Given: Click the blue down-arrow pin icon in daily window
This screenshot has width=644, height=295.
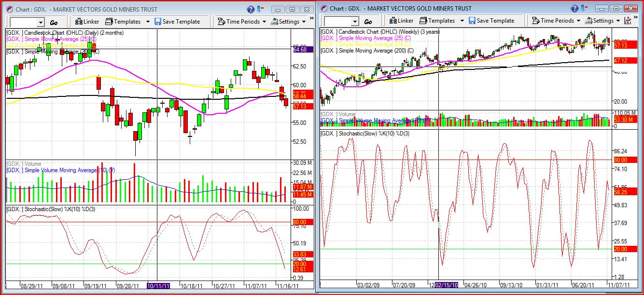Looking at the screenshot, I should 261,9.
